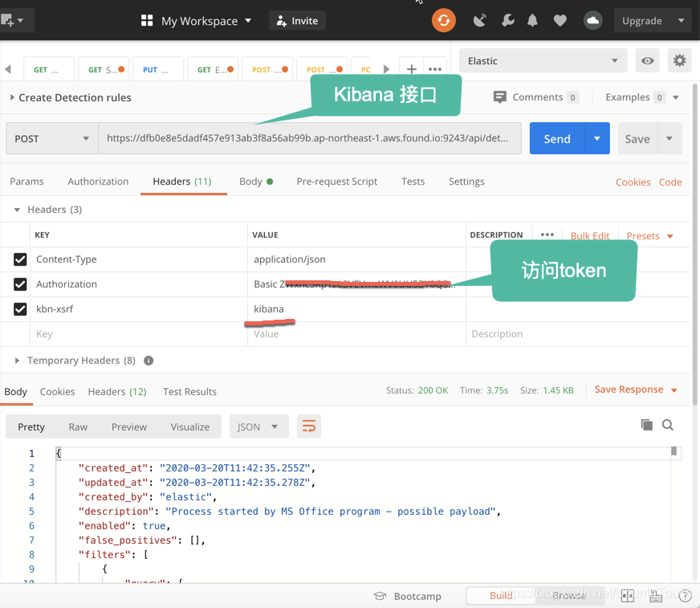Toggle response word wrap icon
Image resolution: width=700 pixels, height=608 pixels.
coord(309,426)
